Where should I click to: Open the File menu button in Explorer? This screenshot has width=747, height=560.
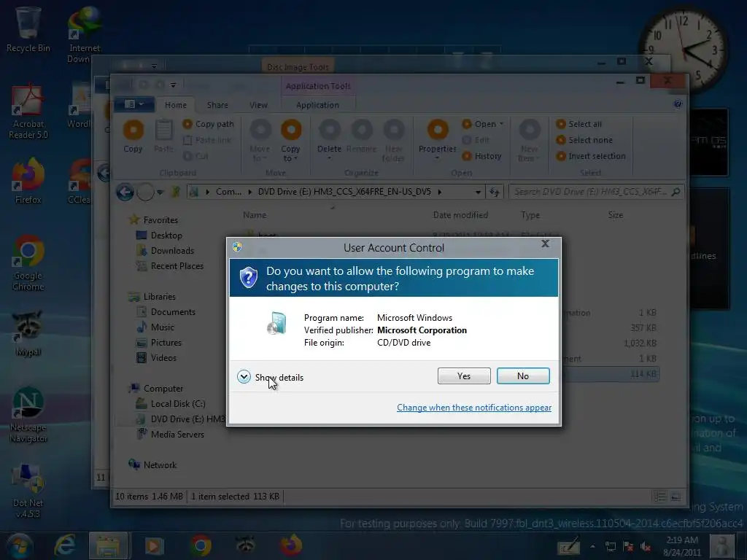point(133,104)
